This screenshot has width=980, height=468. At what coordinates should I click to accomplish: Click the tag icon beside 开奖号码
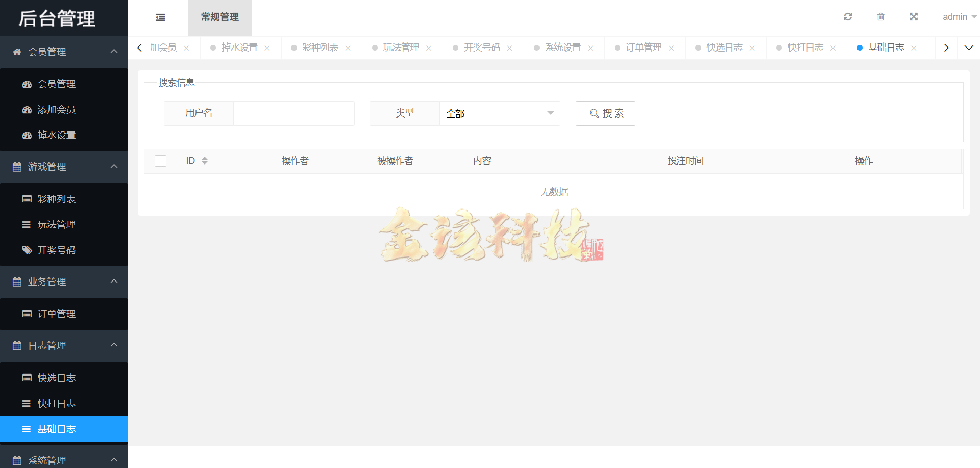[27, 250]
